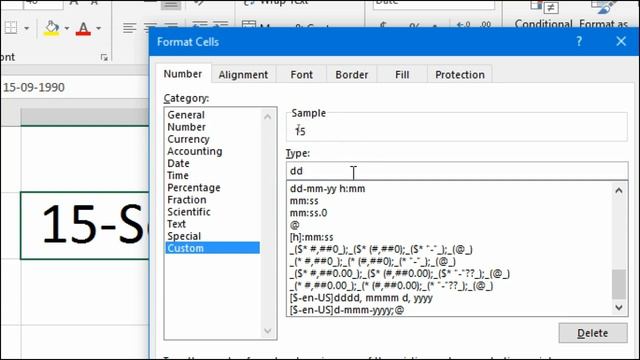Select Special category
The image size is (640, 360).
(213, 236)
